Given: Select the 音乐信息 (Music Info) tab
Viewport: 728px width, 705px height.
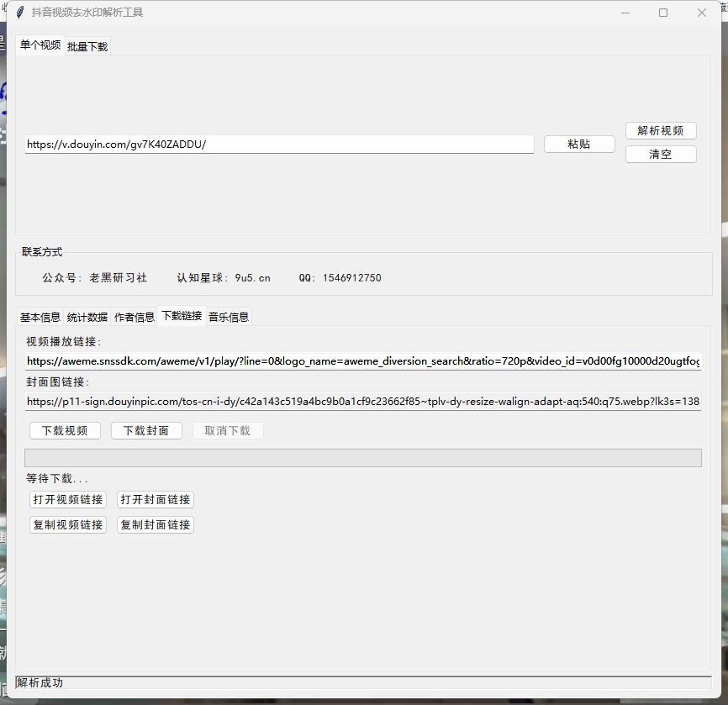Looking at the screenshot, I should pyautogui.click(x=227, y=317).
